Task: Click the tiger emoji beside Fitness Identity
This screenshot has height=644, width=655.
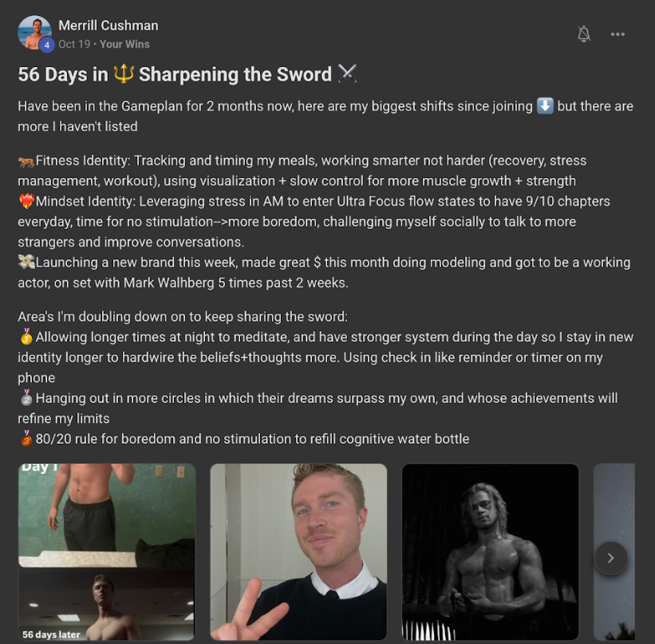Action: point(26,161)
